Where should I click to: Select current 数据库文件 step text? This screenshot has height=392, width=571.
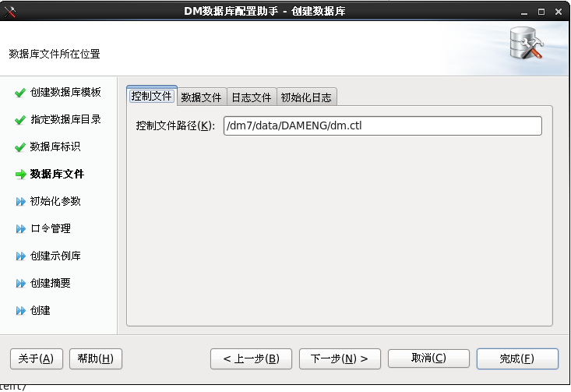click(x=57, y=174)
